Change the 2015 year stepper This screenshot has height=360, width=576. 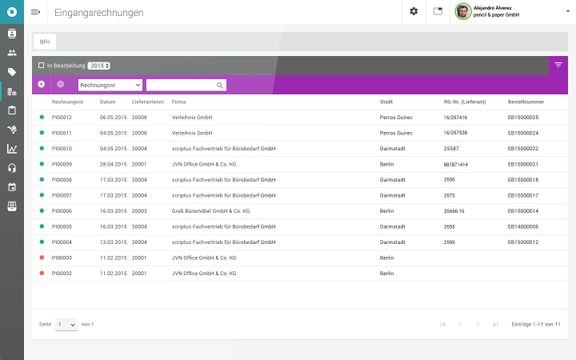[x=99, y=66]
